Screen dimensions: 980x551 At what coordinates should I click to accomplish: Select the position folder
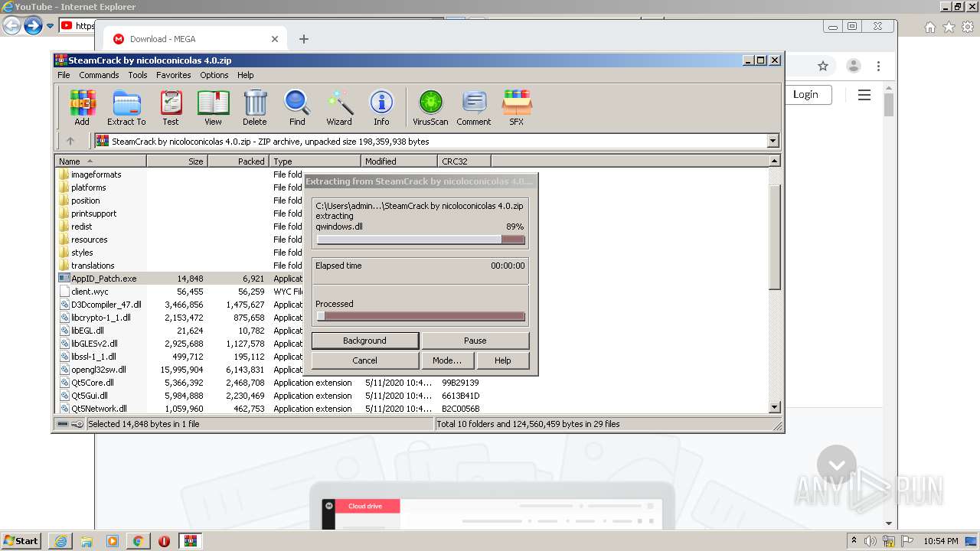click(x=85, y=201)
